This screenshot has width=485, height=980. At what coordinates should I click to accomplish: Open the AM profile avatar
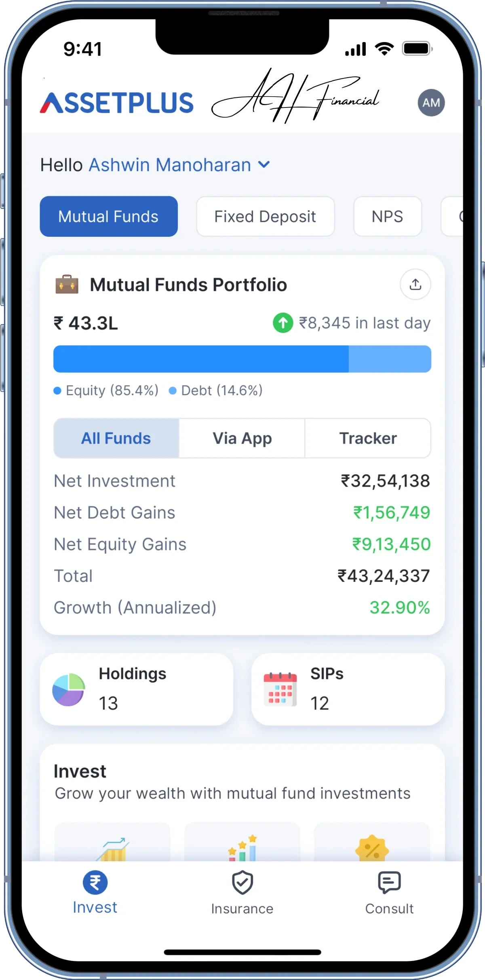click(x=431, y=103)
